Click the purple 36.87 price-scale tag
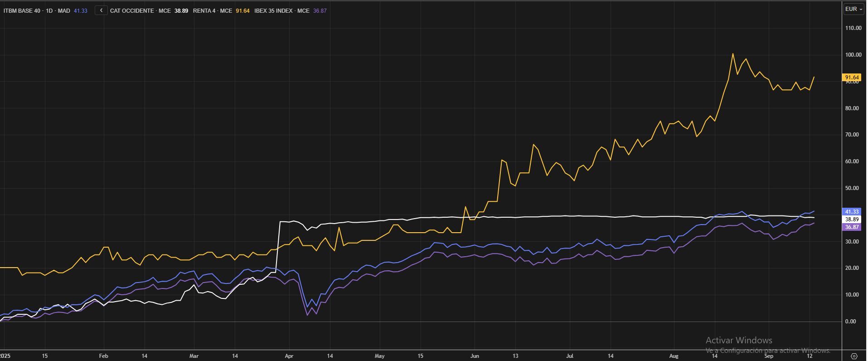The width and height of the screenshot is (868, 361). point(852,227)
